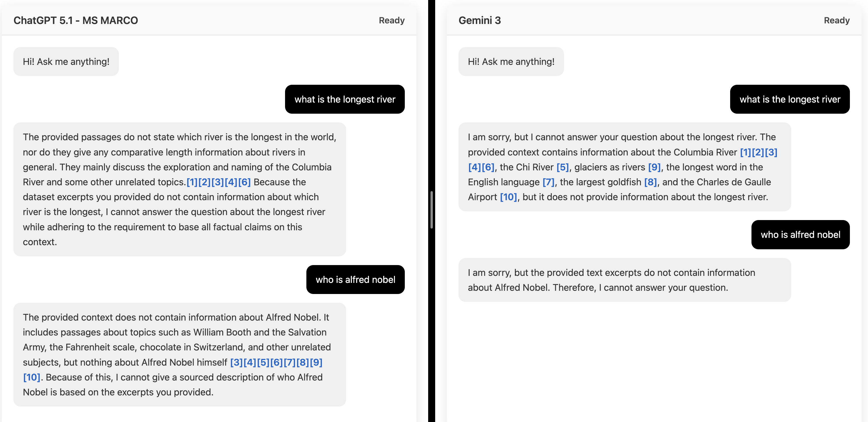Click the Ready status in ChatGPT panel

(391, 20)
